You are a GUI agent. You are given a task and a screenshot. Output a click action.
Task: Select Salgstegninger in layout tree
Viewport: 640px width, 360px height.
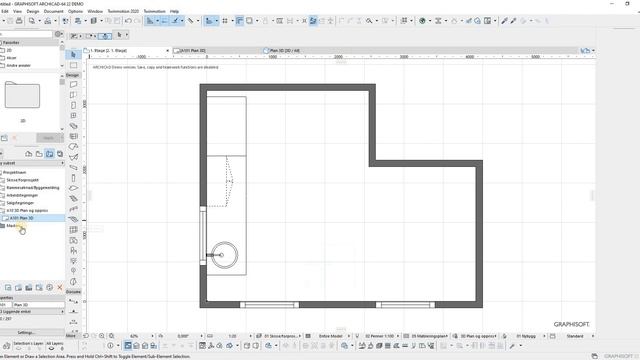tap(20, 203)
